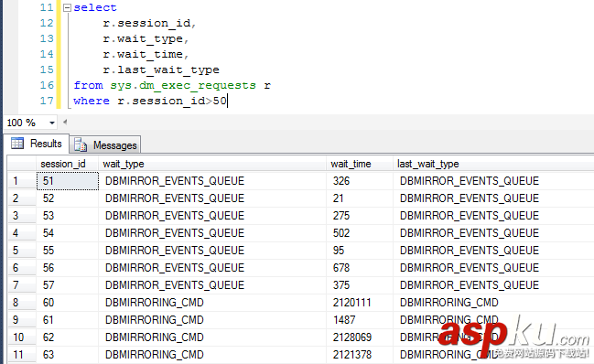594x364 pixels.
Task: Select row header number 8
Action: click(x=22, y=303)
